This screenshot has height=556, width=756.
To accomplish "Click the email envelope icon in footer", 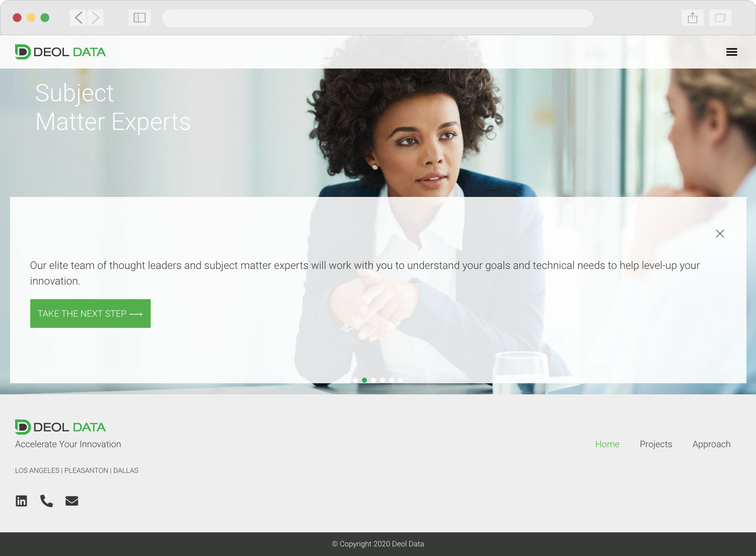I will (72, 501).
